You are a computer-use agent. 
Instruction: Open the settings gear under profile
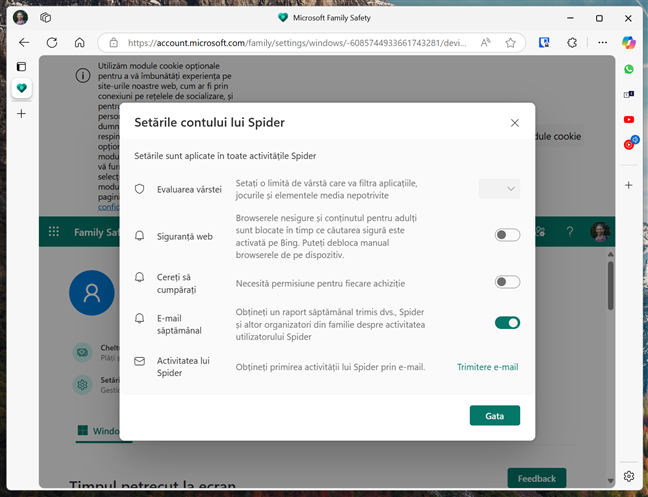(82, 385)
